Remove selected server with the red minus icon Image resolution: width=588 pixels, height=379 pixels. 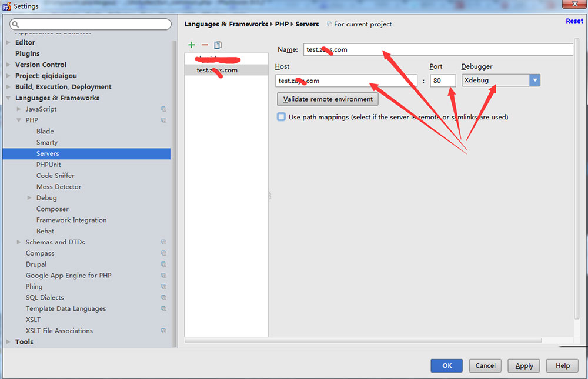205,45
